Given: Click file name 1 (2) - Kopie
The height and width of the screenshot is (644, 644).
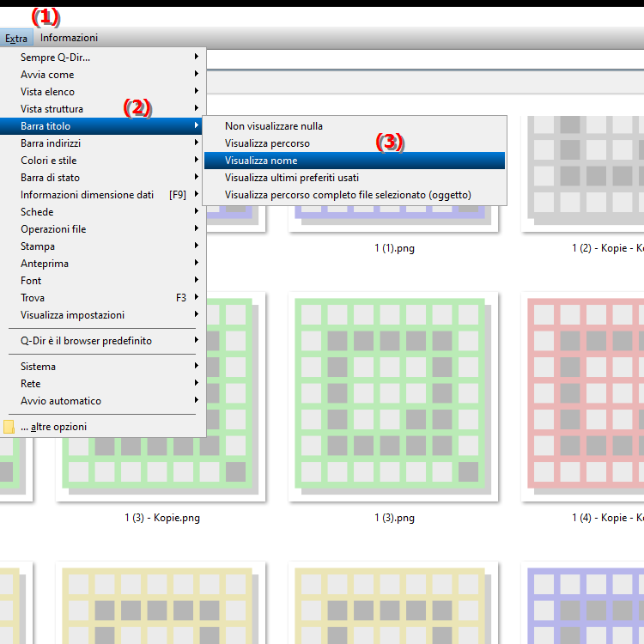Looking at the screenshot, I should point(608,248).
